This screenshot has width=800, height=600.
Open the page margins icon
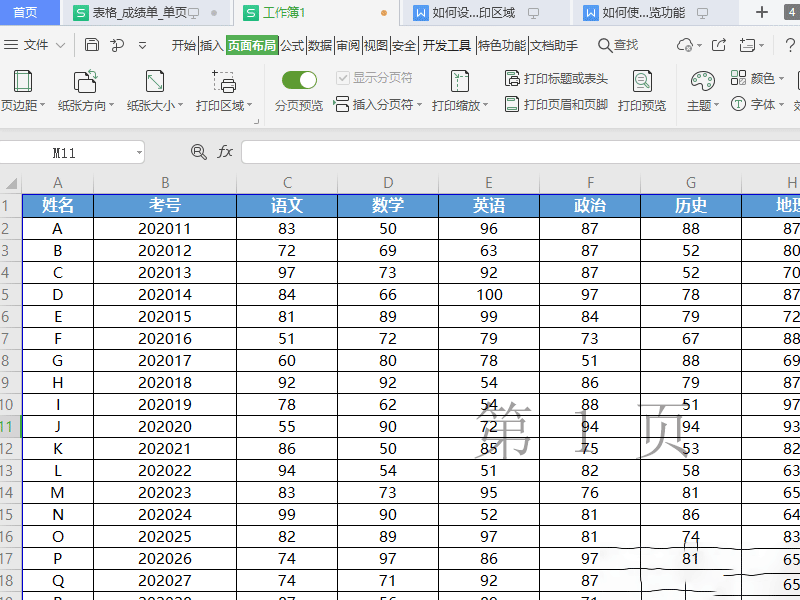[x=22, y=81]
